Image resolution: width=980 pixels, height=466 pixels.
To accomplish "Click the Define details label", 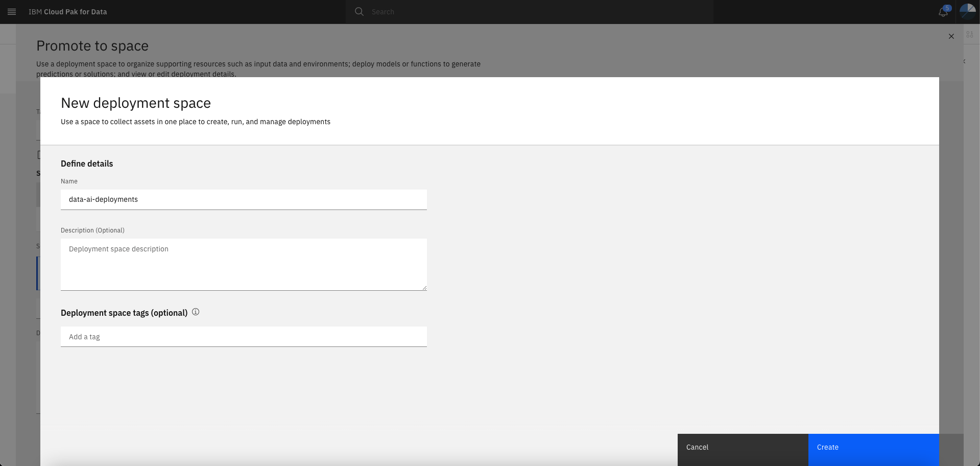I will coord(87,164).
